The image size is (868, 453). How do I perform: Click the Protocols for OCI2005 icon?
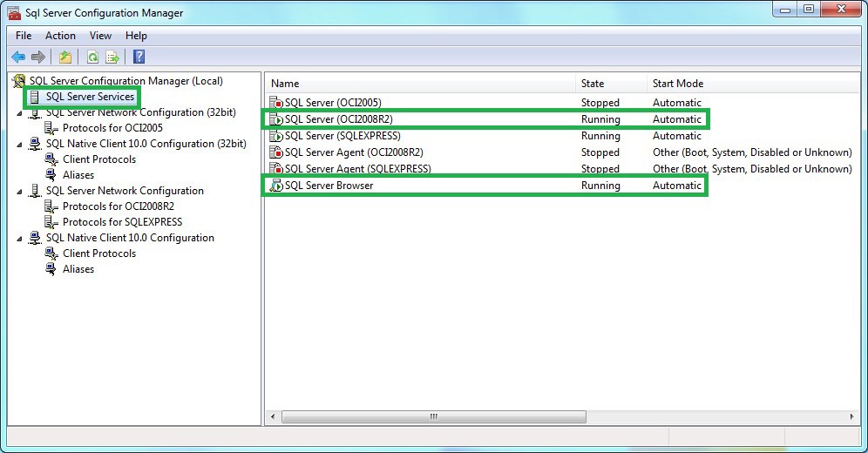(51, 128)
